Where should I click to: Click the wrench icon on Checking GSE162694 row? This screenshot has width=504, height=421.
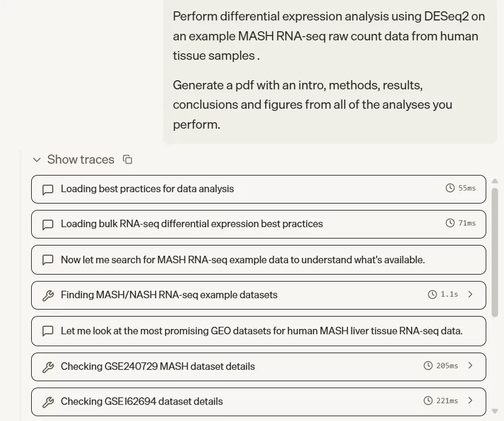coord(48,402)
